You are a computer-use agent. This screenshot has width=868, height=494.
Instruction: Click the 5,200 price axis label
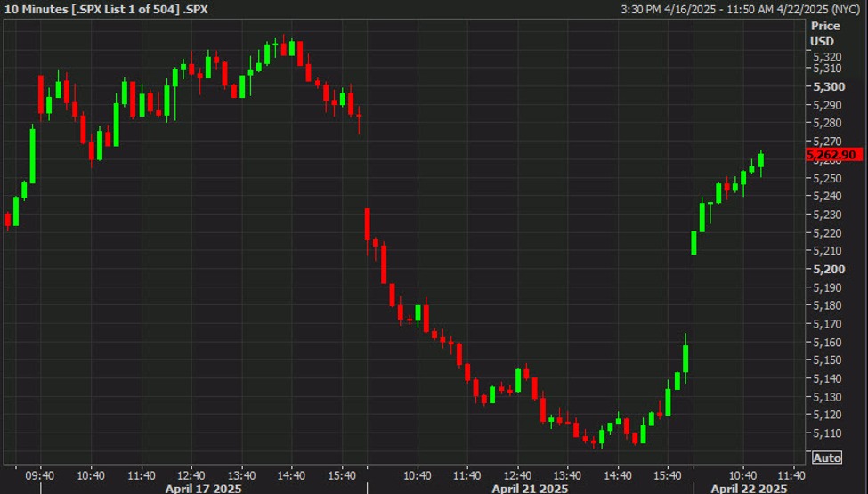click(x=829, y=269)
